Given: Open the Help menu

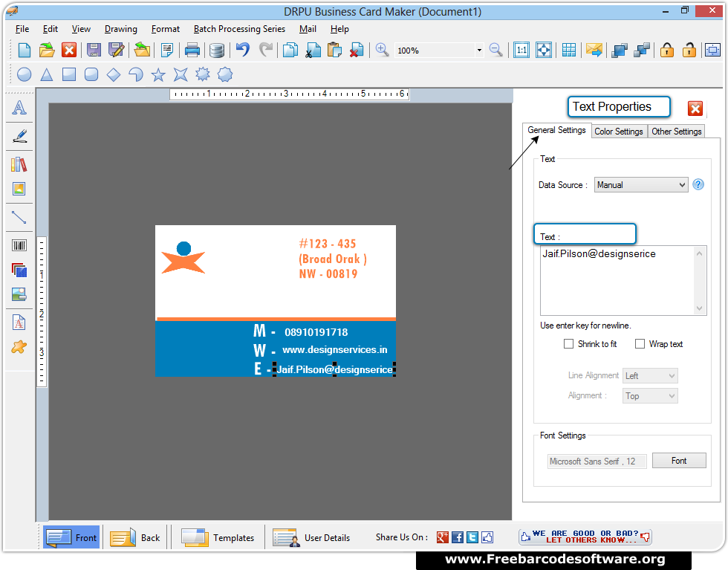Looking at the screenshot, I should pos(339,29).
